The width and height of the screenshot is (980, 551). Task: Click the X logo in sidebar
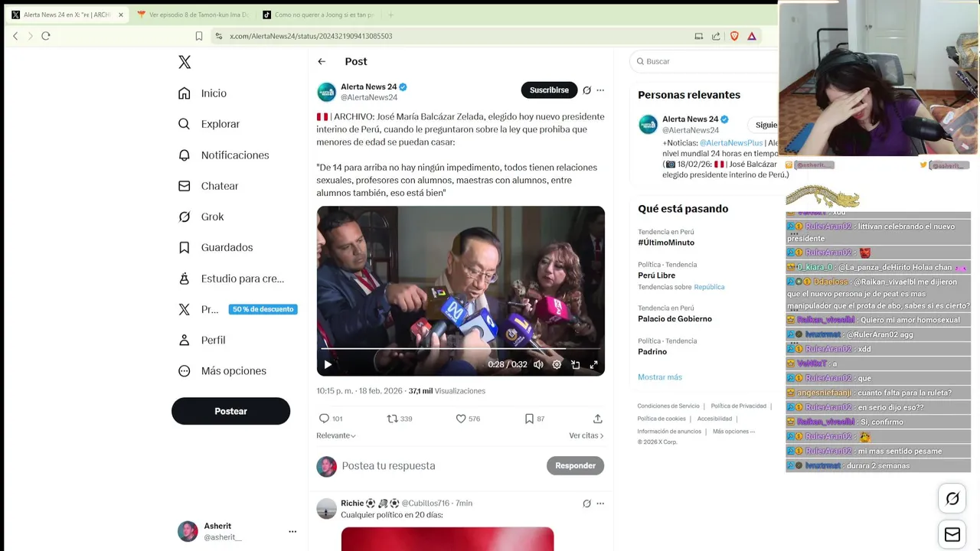point(185,62)
